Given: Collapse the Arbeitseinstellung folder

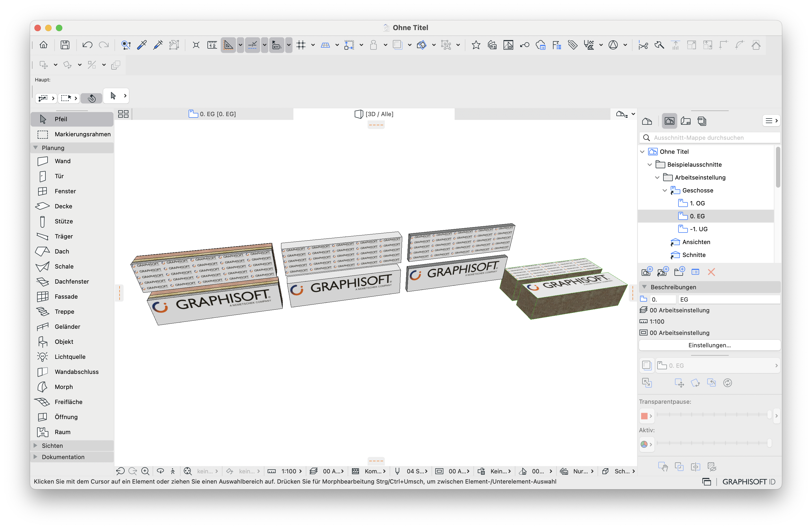Looking at the screenshot, I should [657, 177].
